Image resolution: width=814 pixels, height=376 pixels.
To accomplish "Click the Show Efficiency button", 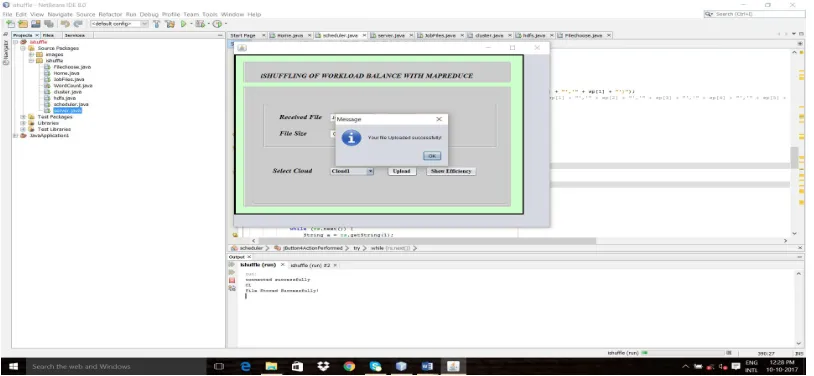I will coord(451,171).
